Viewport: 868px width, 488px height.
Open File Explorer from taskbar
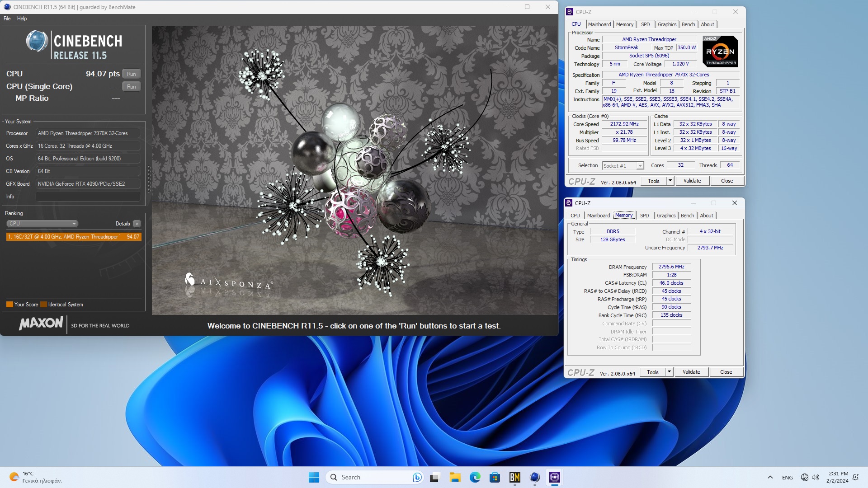[x=455, y=477]
